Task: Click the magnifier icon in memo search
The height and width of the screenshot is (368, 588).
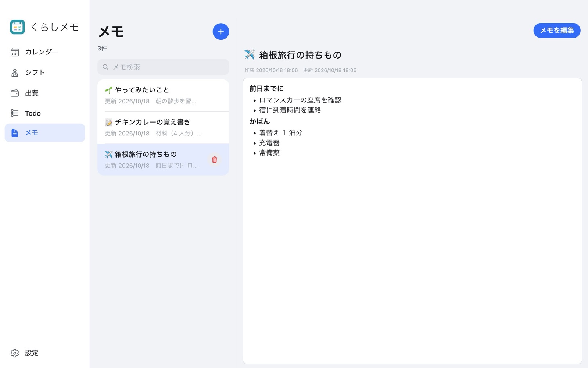Action: point(105,67)
